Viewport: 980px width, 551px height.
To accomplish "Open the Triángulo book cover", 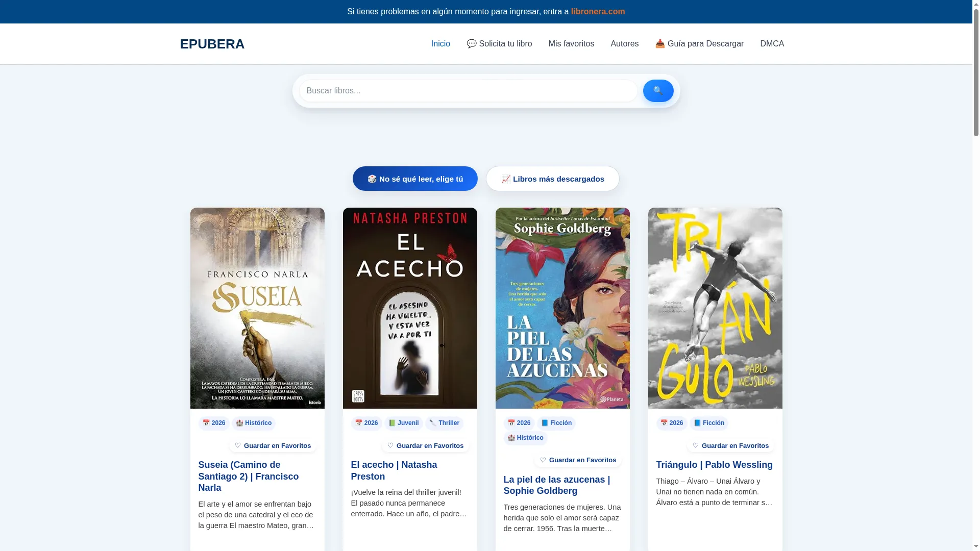I will (715, 308).
